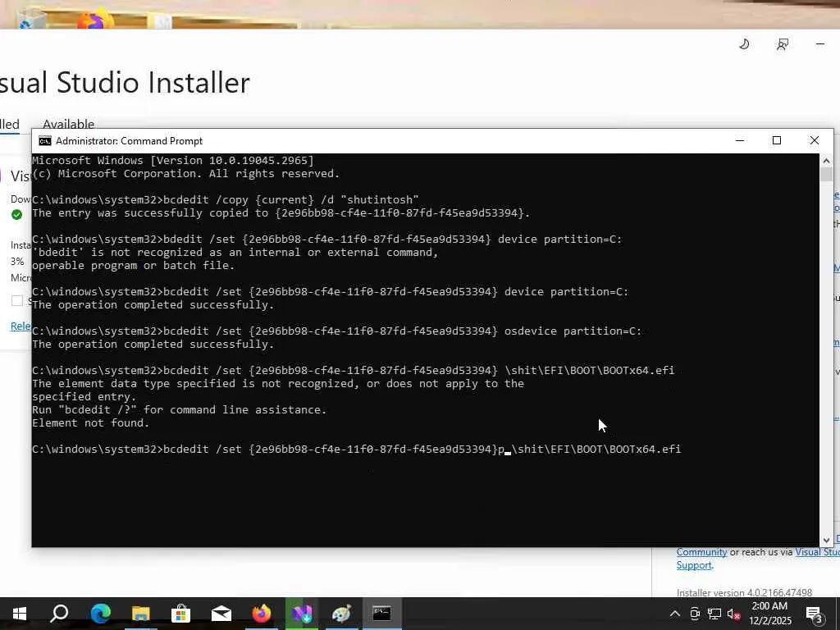Switch to Visual Studio Installer taskbar icon
The height and width of the screenshot is (630, 840).
(302, 614)
